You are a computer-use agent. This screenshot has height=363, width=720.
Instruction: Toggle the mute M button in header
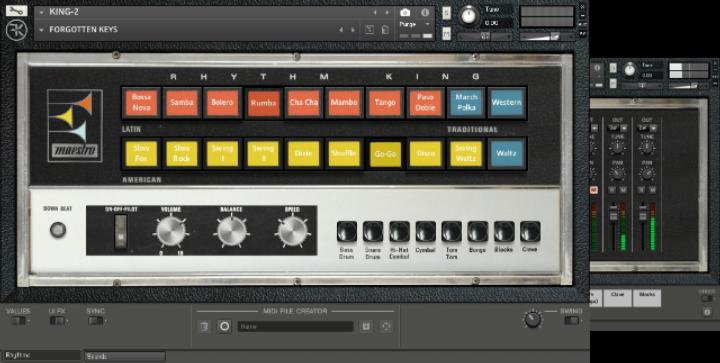(x=446, y=33)
